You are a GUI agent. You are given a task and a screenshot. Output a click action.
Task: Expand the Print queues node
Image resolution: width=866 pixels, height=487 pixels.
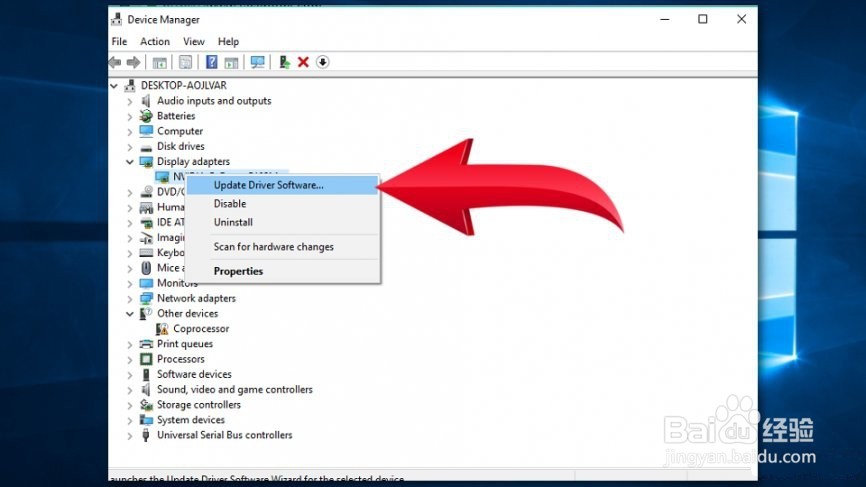point(130,345)
